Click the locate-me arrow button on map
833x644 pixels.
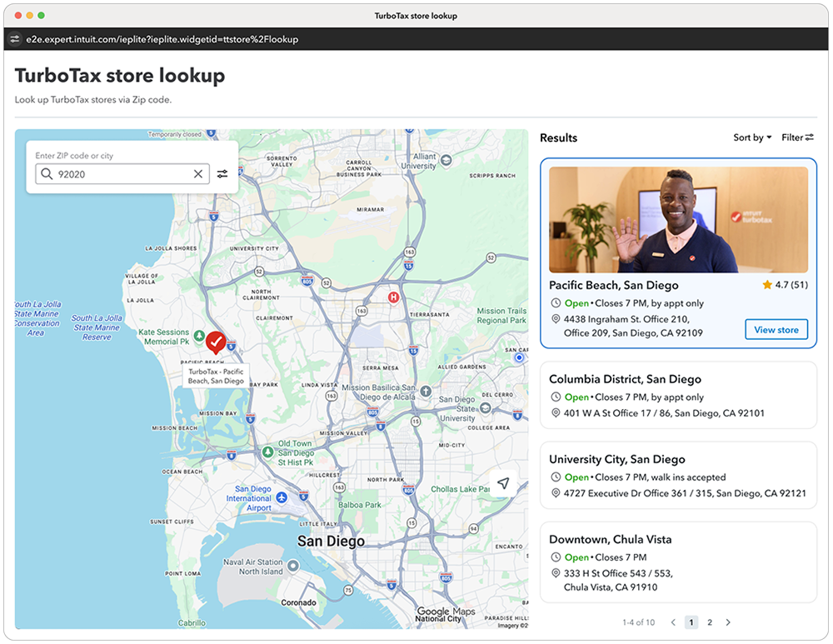(x=503, y=483)
